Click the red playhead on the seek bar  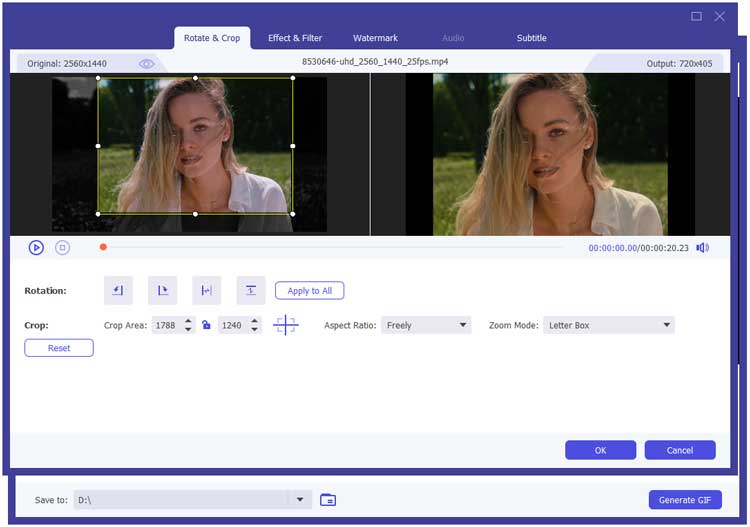coord(103,247)
